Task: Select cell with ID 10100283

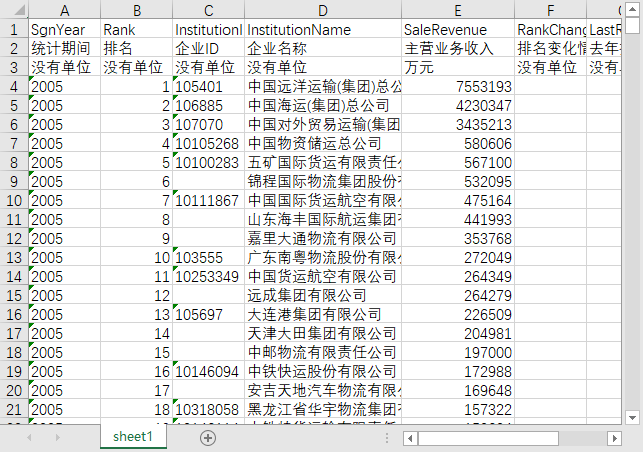Action: click(x=208, y=162)
